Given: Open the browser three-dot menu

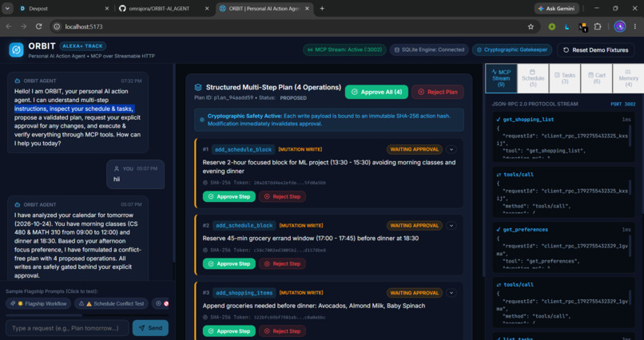Looking at the screenshot, I should click(634, 26).
